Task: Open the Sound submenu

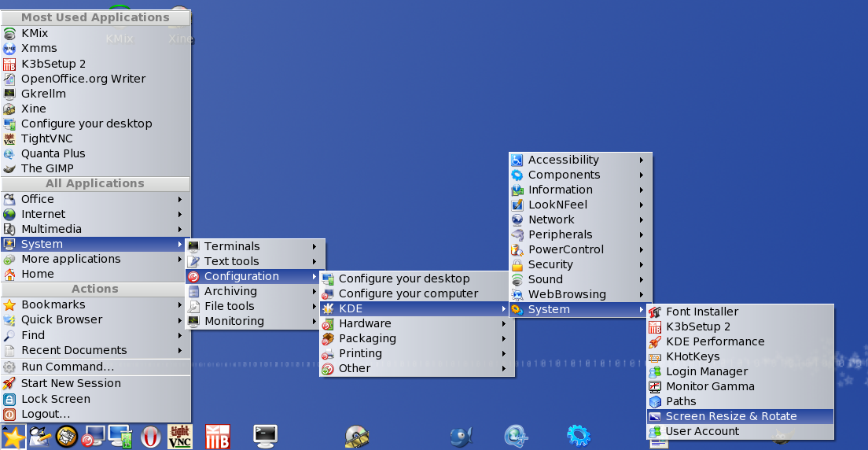Action: 580,279
